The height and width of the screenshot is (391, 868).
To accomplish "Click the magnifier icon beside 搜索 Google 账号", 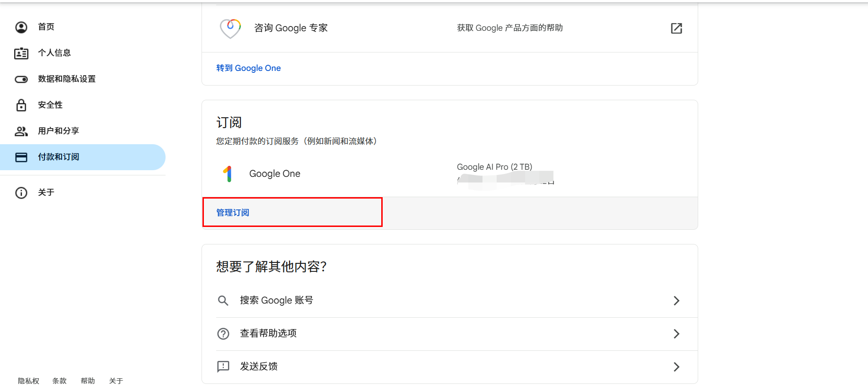I will click(223, 300).
